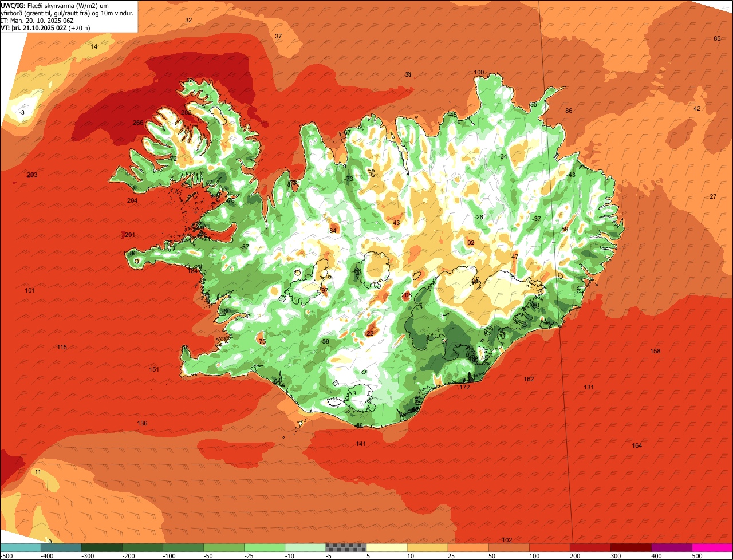Click the flux value '85' in upper right
This screenshot has width=733, height=560.
716,38
